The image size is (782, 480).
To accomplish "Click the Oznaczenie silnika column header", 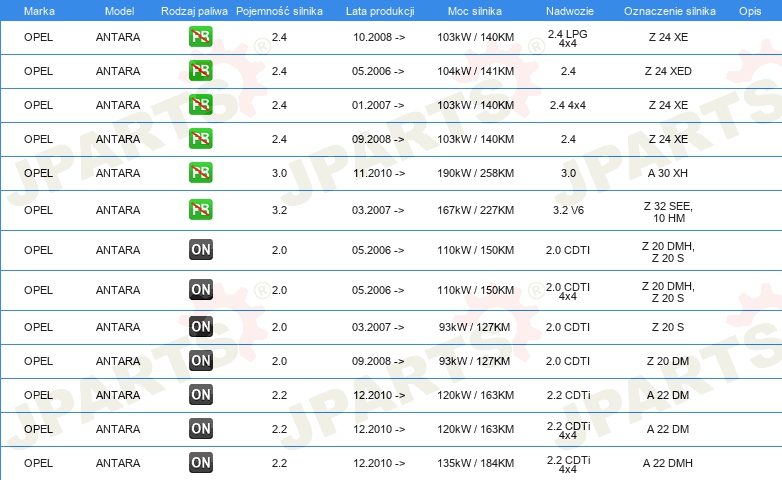I will pos(670,11).
